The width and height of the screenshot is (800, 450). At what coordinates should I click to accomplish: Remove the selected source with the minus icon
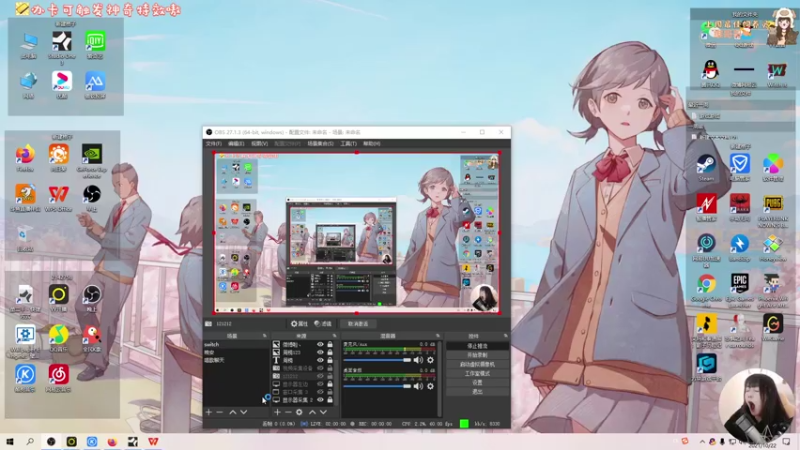[288, 412]
